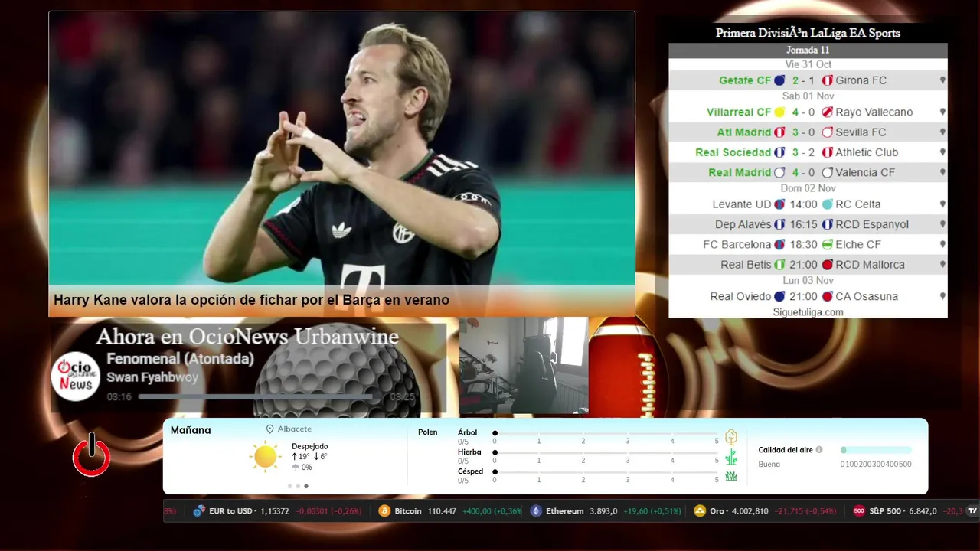The width and height of the screenshot is (980, 551).
Task: Click the CA Osasuna team name
Action: (867, 296)
